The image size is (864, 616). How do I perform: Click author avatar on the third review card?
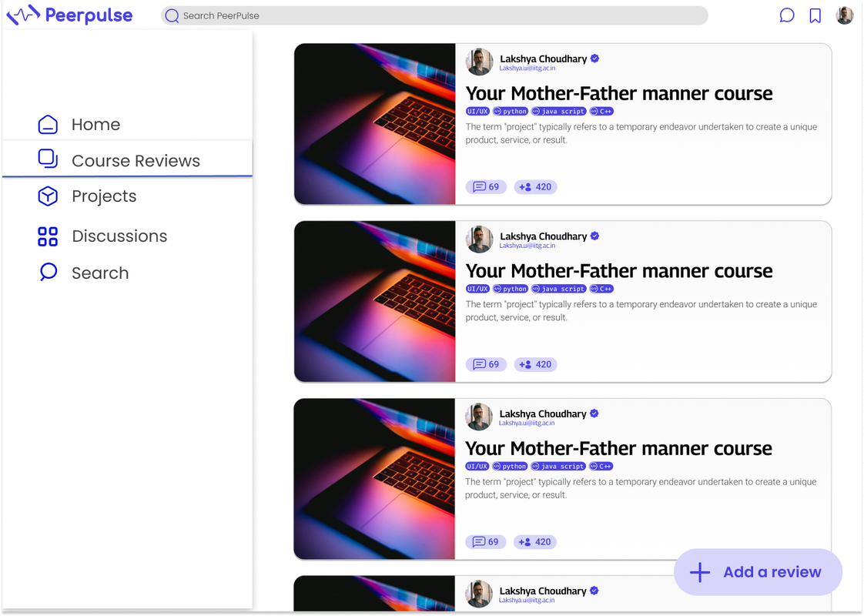(479, 417)
